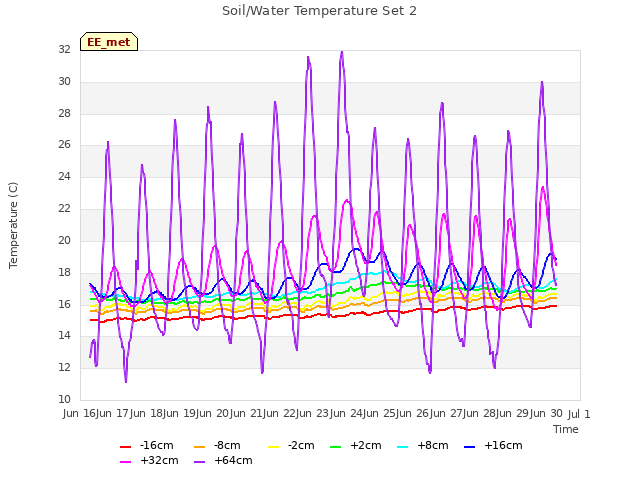Click the purple +64cm legend swatch
The image size is (640, 480).
click(x=200, y=462)
